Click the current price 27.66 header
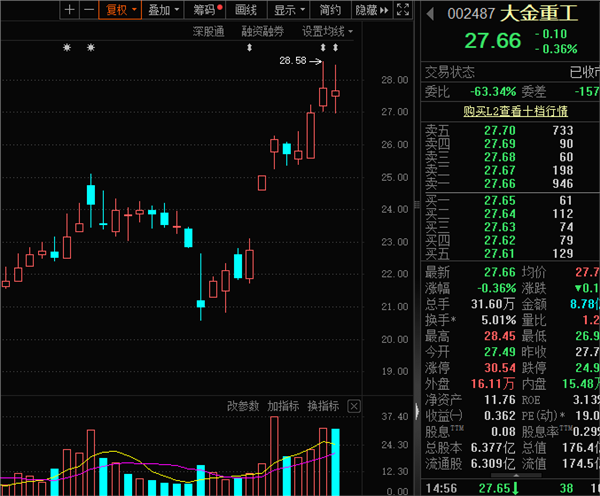 [493, 41]
